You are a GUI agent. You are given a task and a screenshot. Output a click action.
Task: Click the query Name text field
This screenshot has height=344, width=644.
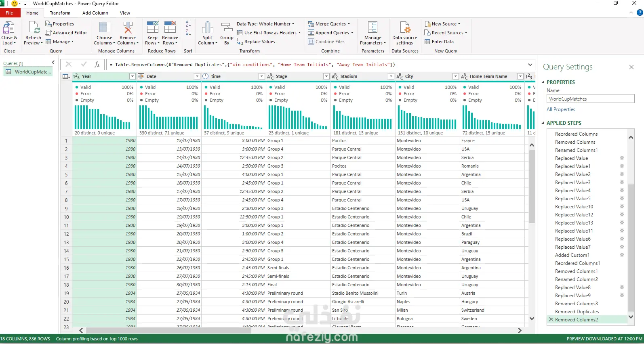[x=590, y=99]
